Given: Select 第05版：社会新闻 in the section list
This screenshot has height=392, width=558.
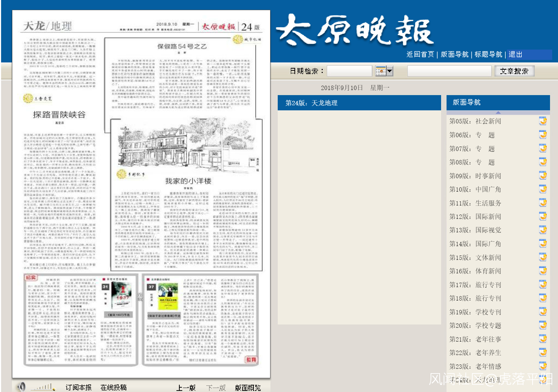Looking at the screenshot, I should tap(475, 121).
